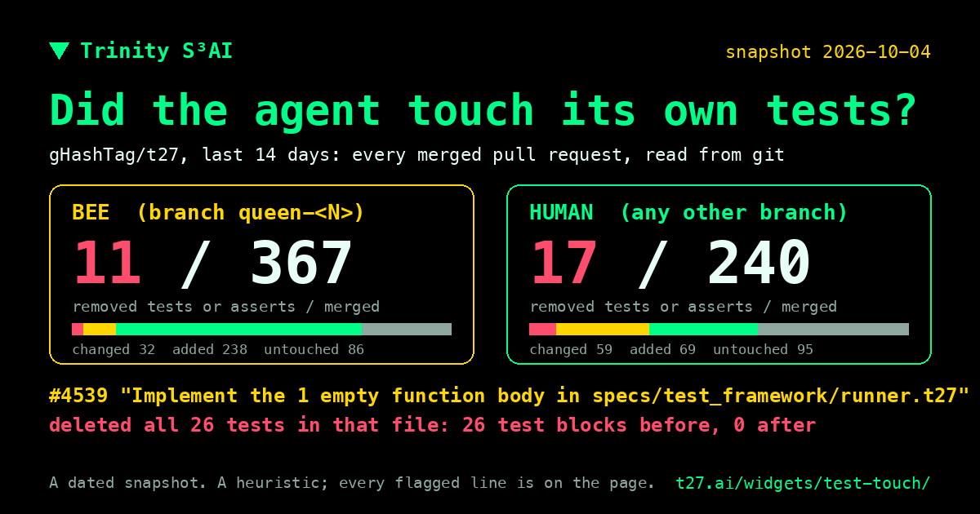This screenshot has width=980, height=514.
Task: Click yellow segment of HUMAN progress bar
Action: click(603, 329)
